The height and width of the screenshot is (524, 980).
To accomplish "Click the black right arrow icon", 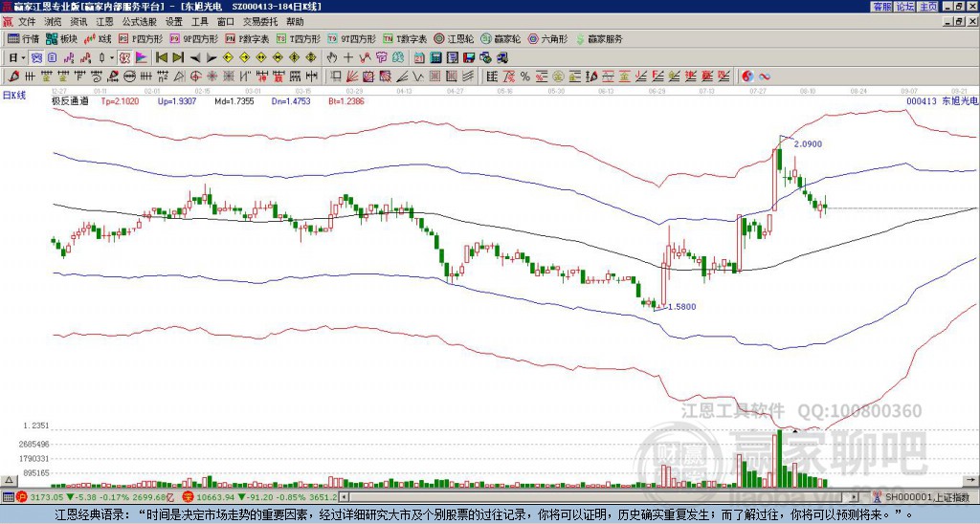I will pyautogui.click(x=212, y=58).
